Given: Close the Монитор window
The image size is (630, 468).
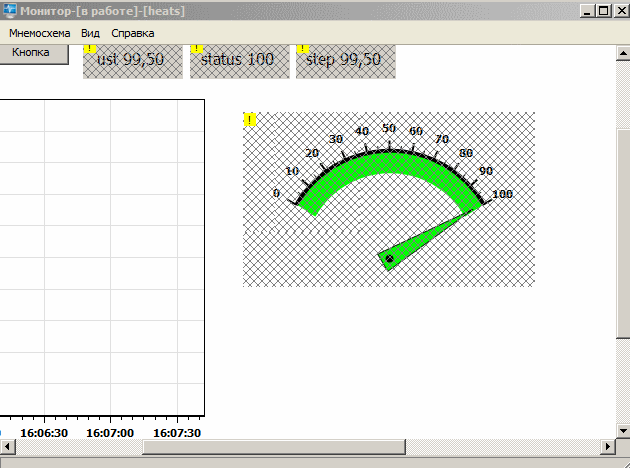Looking at the screenshot, I should pyautogui.click(x=621, y=10).
